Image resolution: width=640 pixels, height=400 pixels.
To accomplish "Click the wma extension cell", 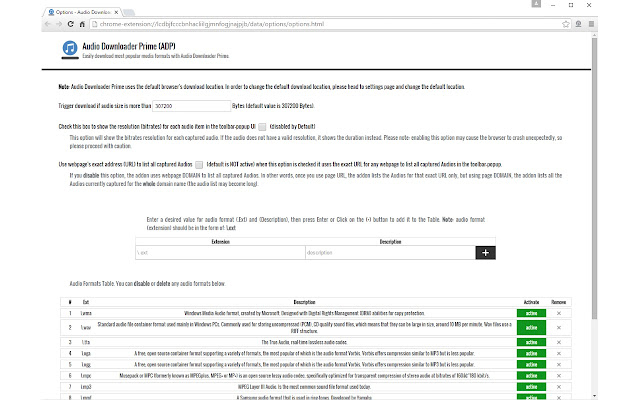I will 86,313.
